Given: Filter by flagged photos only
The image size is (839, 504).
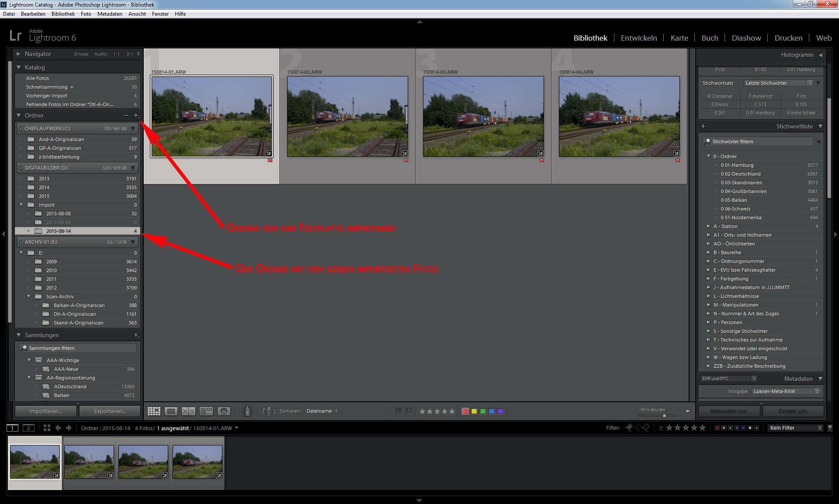Looking at the screenshot, I should [629, 428].
